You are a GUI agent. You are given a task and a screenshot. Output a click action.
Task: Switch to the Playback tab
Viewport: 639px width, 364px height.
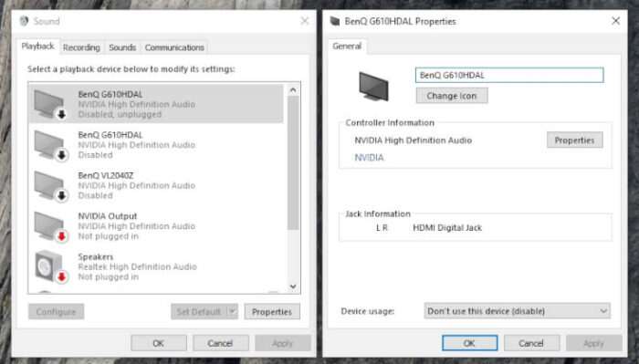pos(38,47)
